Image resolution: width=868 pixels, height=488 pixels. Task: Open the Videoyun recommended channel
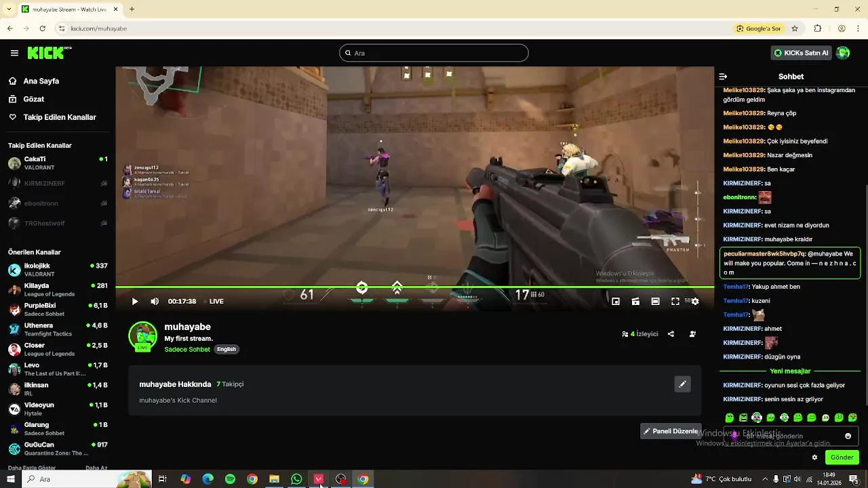[x=58, y=409]
